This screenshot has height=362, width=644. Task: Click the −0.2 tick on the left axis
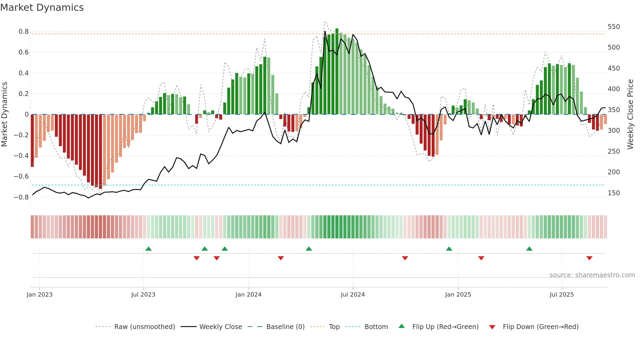click(x=21, y=135)
